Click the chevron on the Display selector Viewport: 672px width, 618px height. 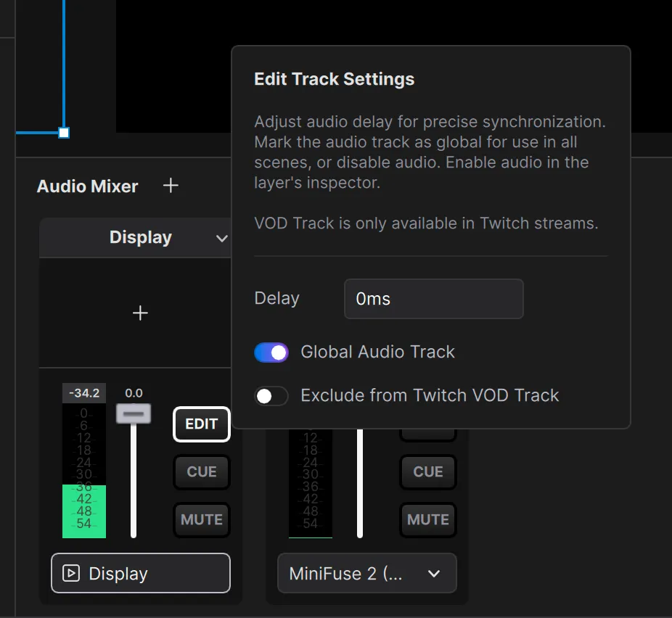(x=221, y=237)
